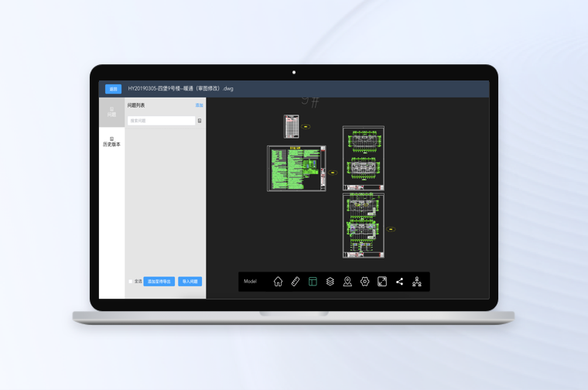This screenshot has width=588, height=390.
Task: Click the location pin marker tool
Action: (347, 282)
